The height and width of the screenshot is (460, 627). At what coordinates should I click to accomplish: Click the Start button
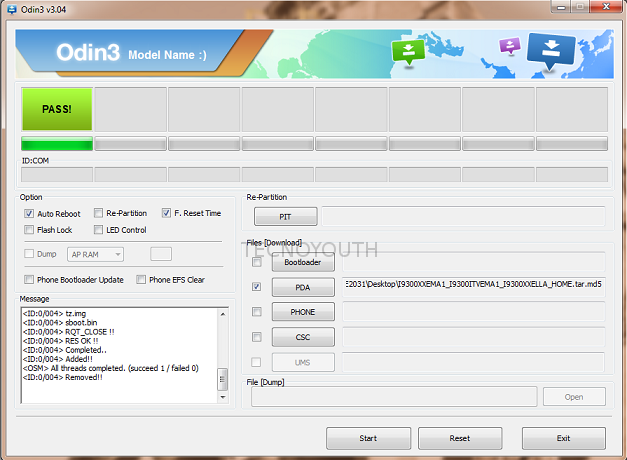368,438
